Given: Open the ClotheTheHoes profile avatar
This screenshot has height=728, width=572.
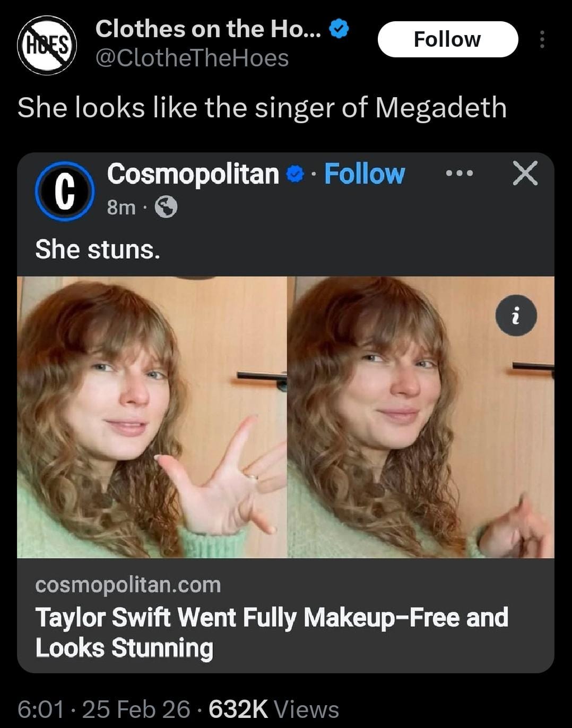Looking at the screenshot, I should tap(47, 45).
